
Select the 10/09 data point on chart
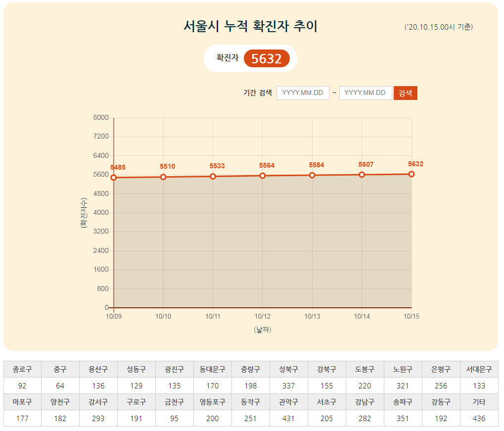(113, 178)
